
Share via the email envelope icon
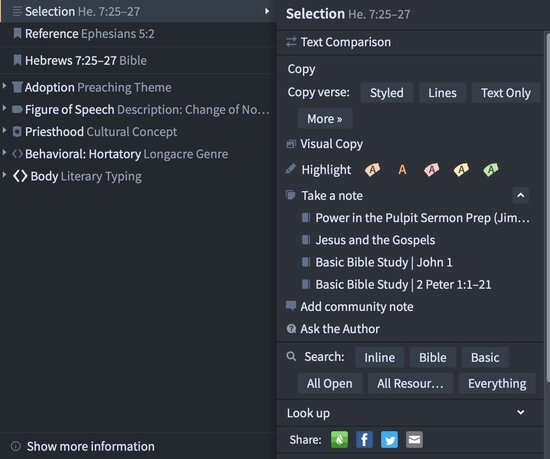point(414,439)
